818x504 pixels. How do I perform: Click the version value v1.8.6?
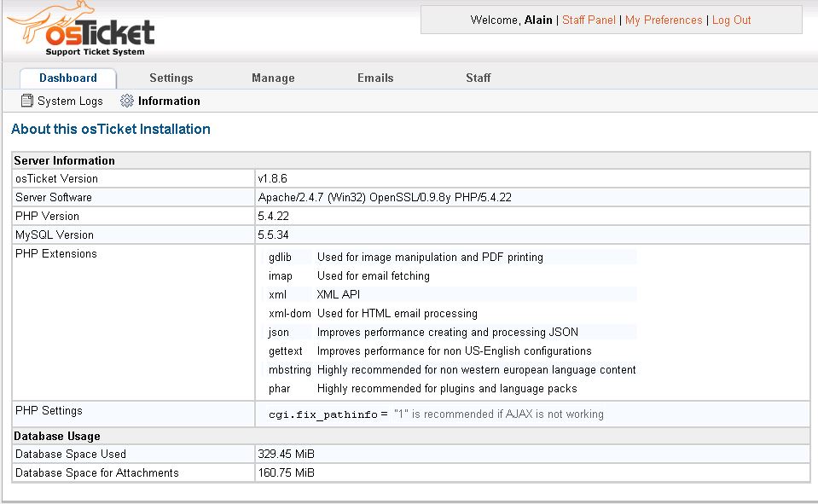[x=272, y=178]
